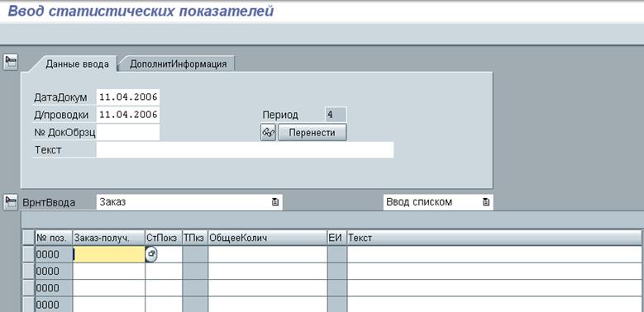644x312 pixels.
Task: Select the table Текст column header
Action: click(x=494, y=238)
